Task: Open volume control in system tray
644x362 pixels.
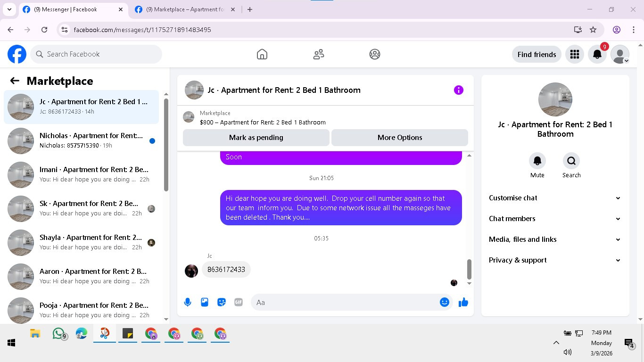Action: tap(567, 352)
